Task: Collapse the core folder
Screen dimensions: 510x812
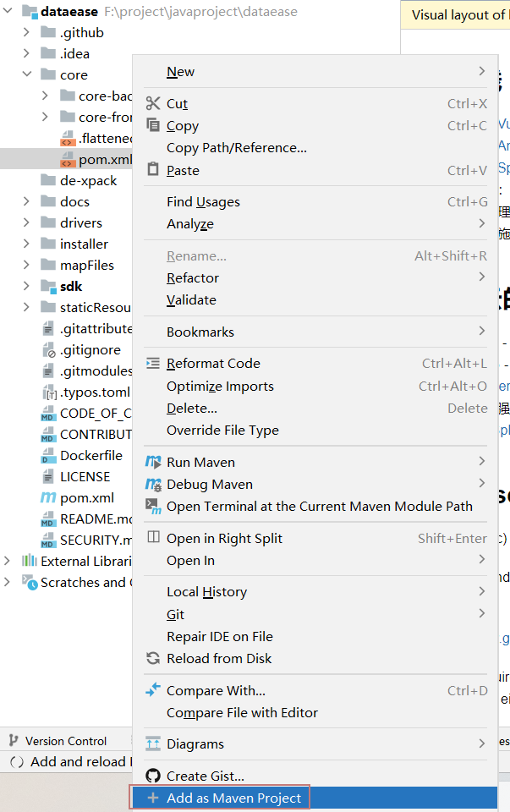Action: [27, 74]
